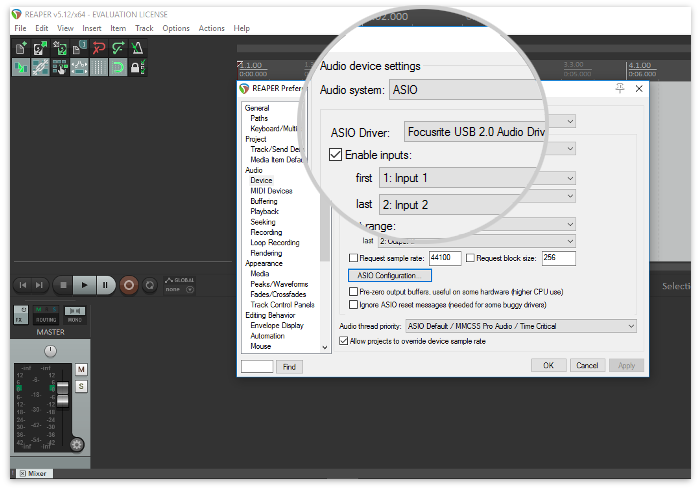Click the ASIO Configuration button
This screenshot has width=700, height=491.
tap(390, 275)
